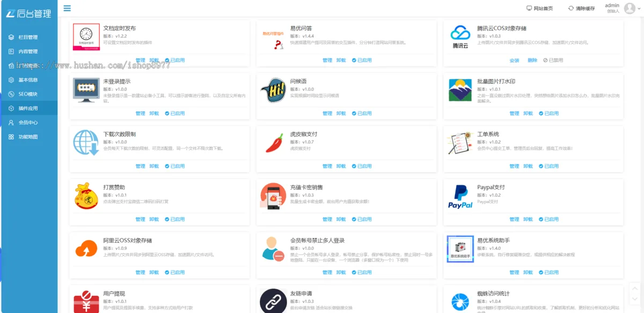Screen dimensions: 644x313
Task: Click the 阿里云OSS orange cloud icon
Action: [86, 248]
